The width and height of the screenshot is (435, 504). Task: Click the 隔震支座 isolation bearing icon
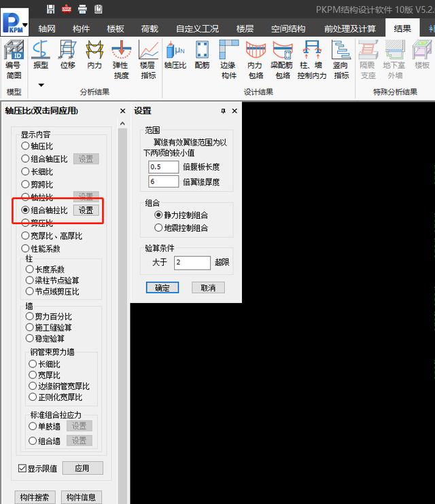[368, 60]
